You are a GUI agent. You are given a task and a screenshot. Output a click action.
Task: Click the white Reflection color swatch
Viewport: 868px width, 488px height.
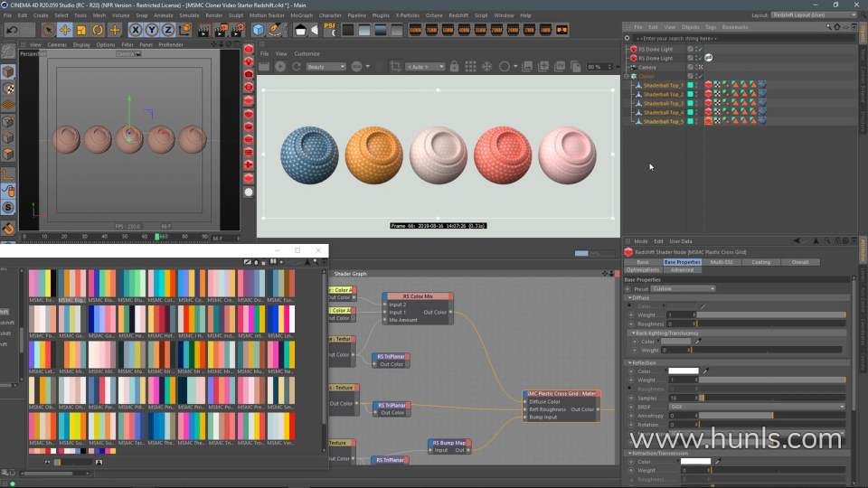pos(683,371)
